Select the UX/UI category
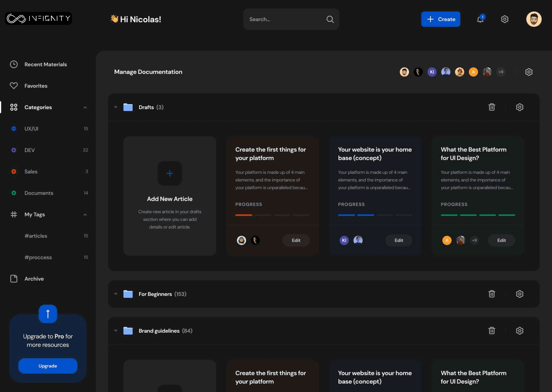 coord(31,129)
